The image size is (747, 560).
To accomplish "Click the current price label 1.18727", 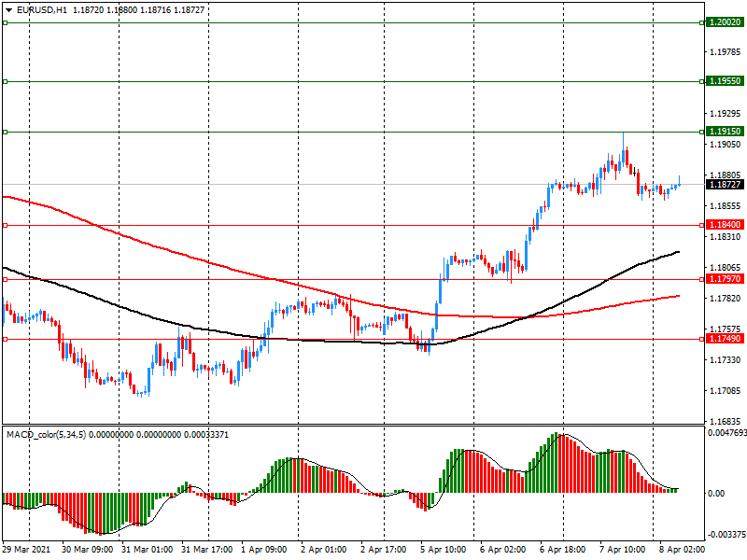I will [x=725, y=185].
